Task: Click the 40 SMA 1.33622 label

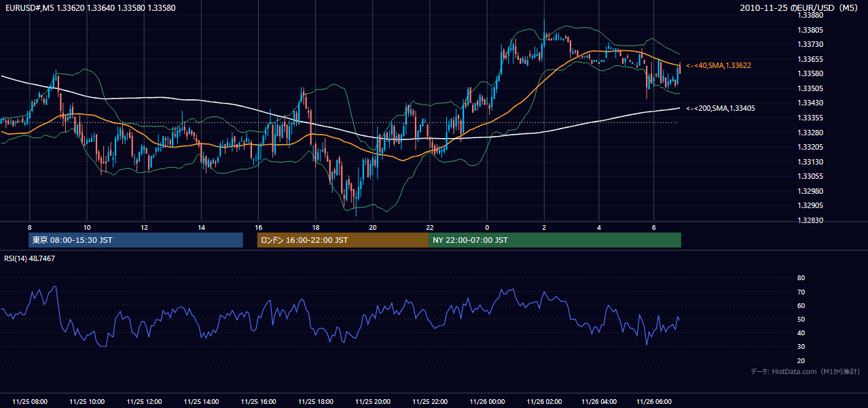Action: [x=718, y=65]
